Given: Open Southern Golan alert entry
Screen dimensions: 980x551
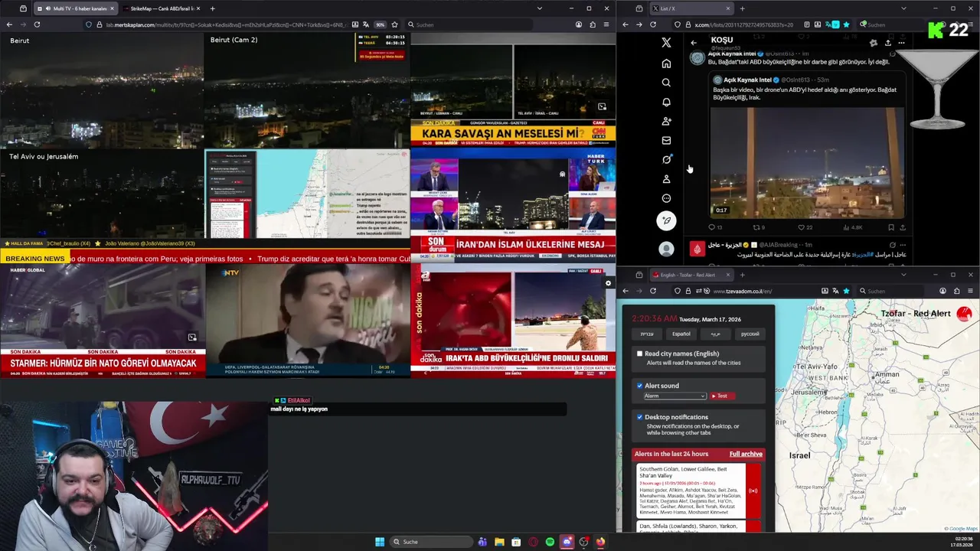Looking at the screenshot, I should pos(698,491).
